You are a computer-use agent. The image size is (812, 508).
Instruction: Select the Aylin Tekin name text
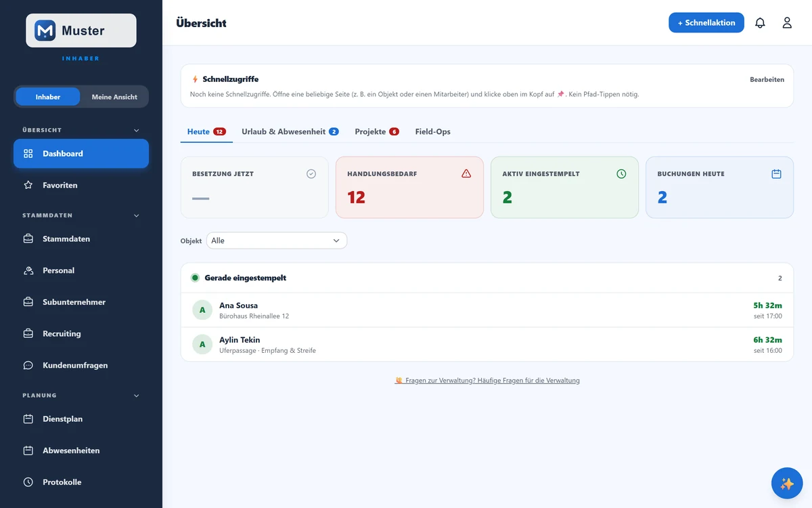tap(240, 340)
